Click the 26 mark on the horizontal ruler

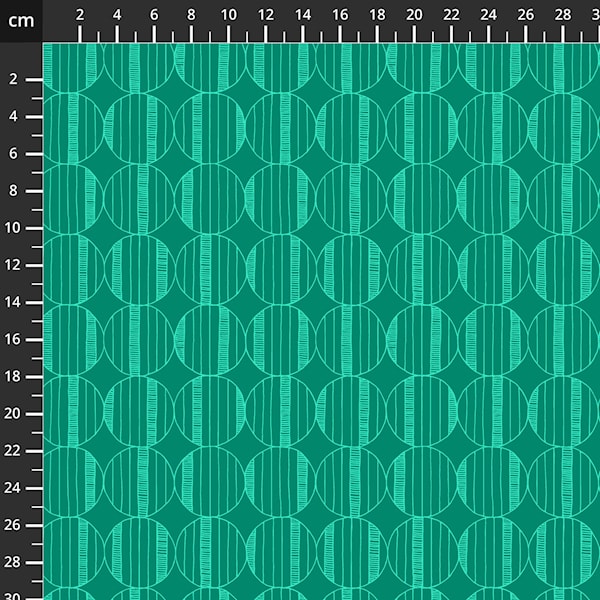tap(525, 15)
